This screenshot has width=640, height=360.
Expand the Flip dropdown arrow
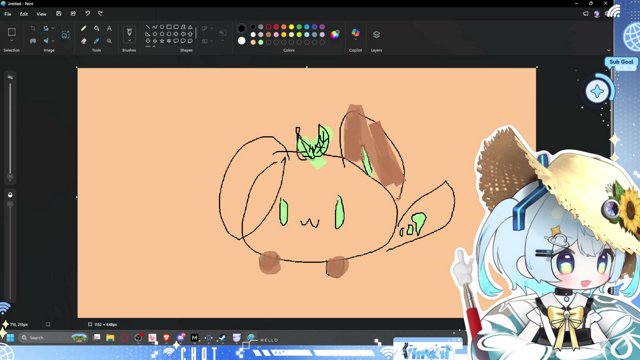coord(53,41)
